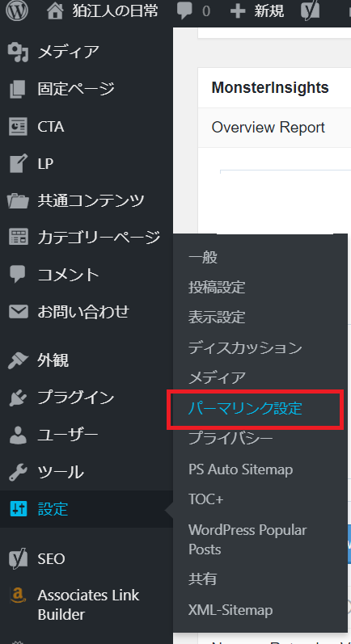Viewport: 351px width, 644px height.
Task: Open the プラグイン plug icon
Action: point(18,398)
